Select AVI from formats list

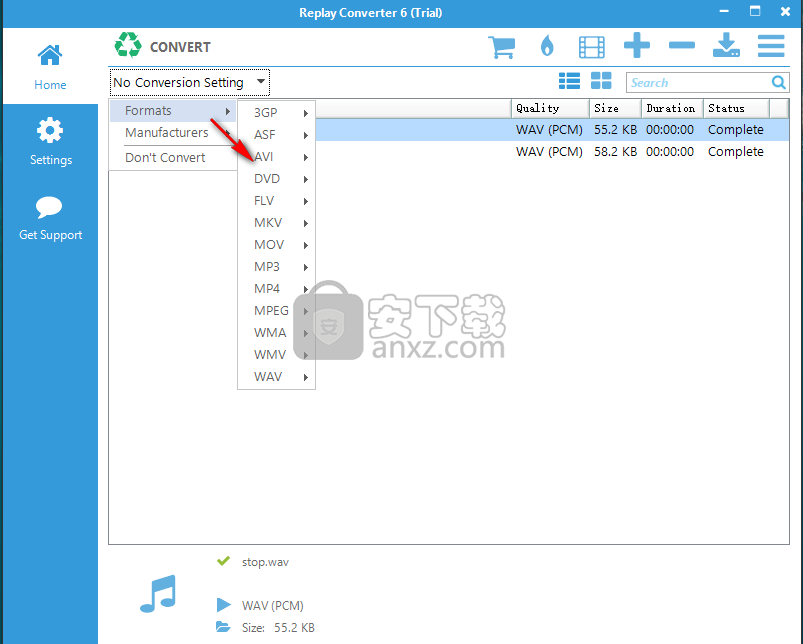[x=277, y=157]
